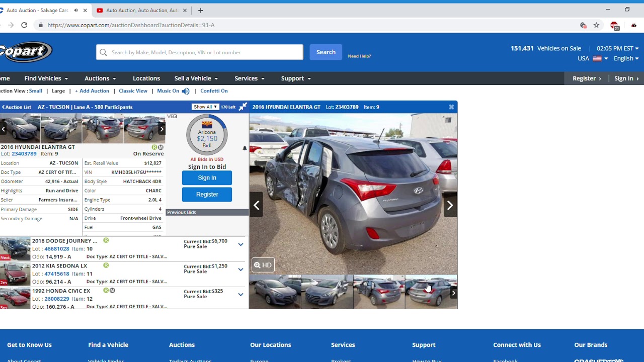Select the red Kia Sedona thumbnail

click(15, 274)
